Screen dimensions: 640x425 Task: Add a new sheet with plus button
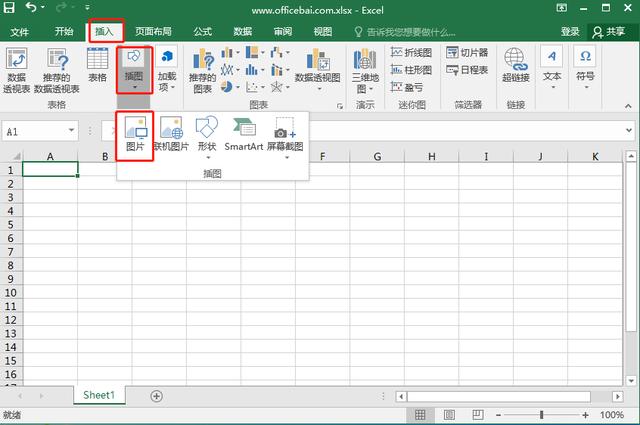(x=156, y=396)
